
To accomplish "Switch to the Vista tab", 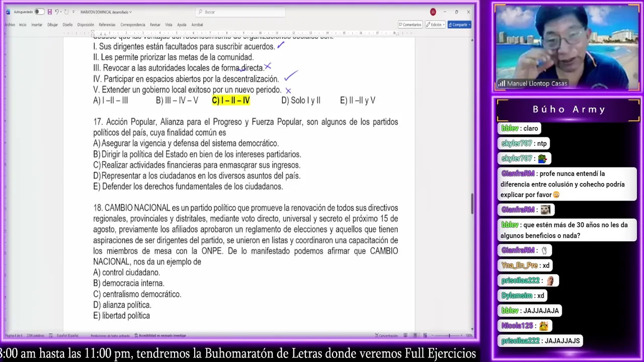I will tap(169, 25).
